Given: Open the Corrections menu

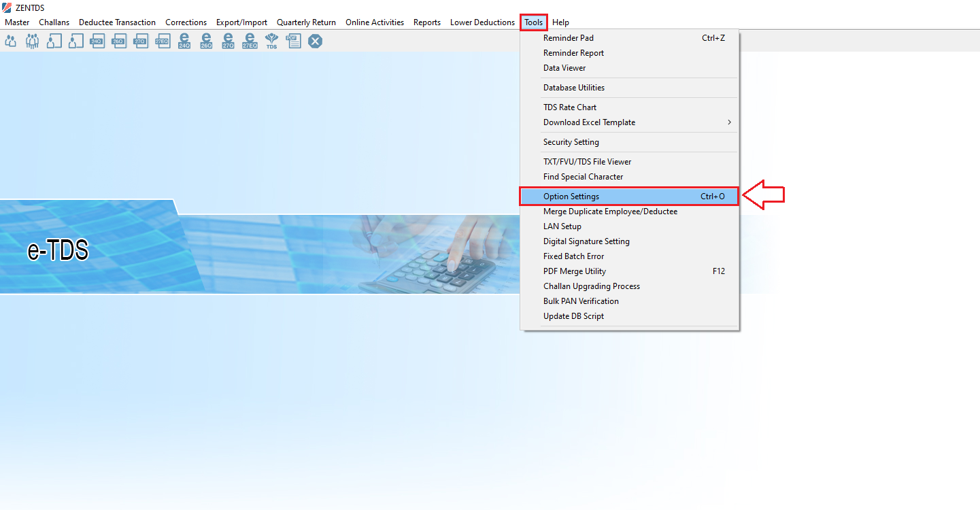Looking at the screenshot, I should click(186, 22).
